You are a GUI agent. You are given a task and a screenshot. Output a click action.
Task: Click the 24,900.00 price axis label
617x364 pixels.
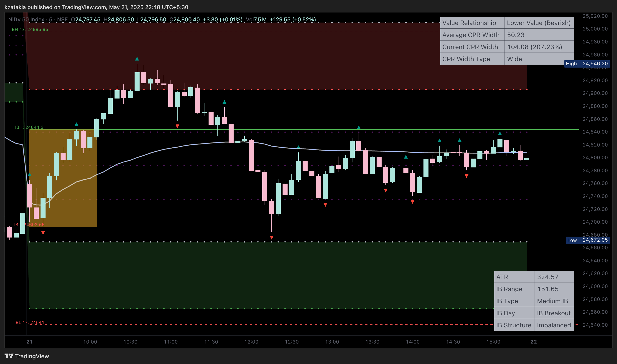595,93
